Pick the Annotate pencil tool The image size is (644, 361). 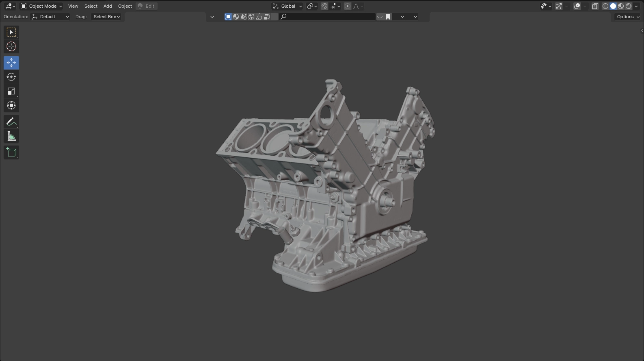[11, 122]
